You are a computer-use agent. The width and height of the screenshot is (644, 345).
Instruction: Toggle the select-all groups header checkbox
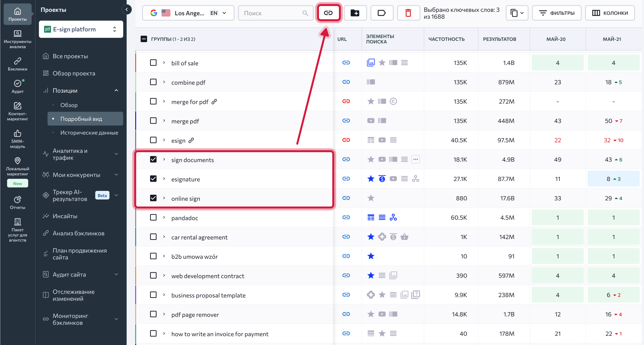pos(144,39)
